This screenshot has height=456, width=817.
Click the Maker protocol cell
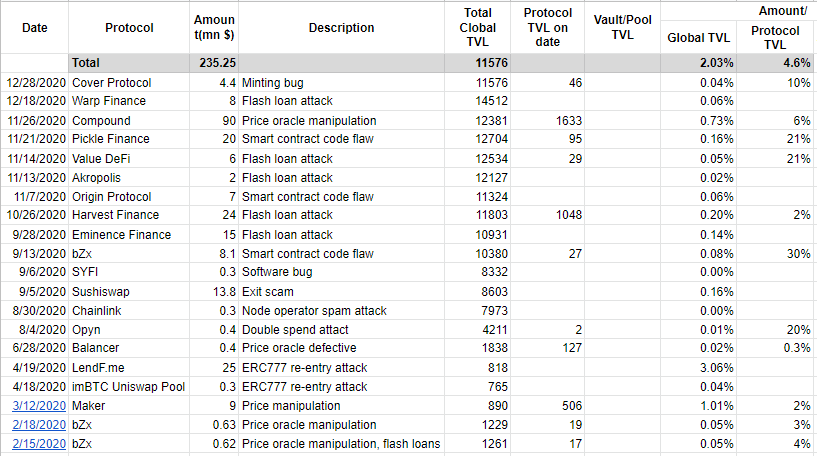click(x=129, y=406)
